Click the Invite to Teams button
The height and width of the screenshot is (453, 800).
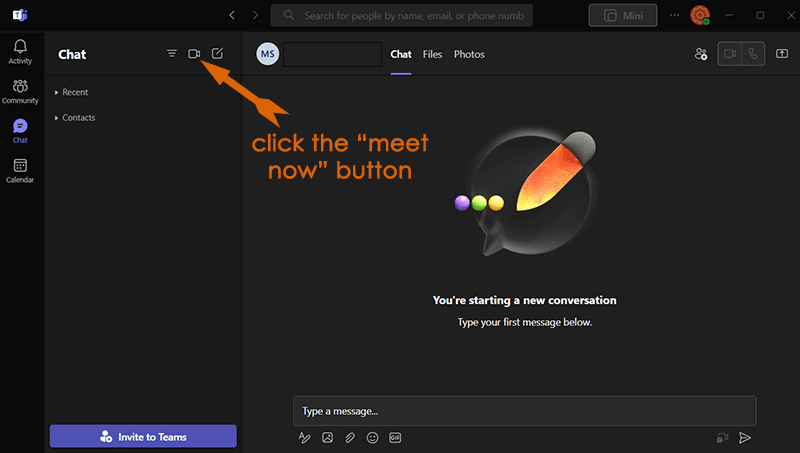click(x=143, y=437)
